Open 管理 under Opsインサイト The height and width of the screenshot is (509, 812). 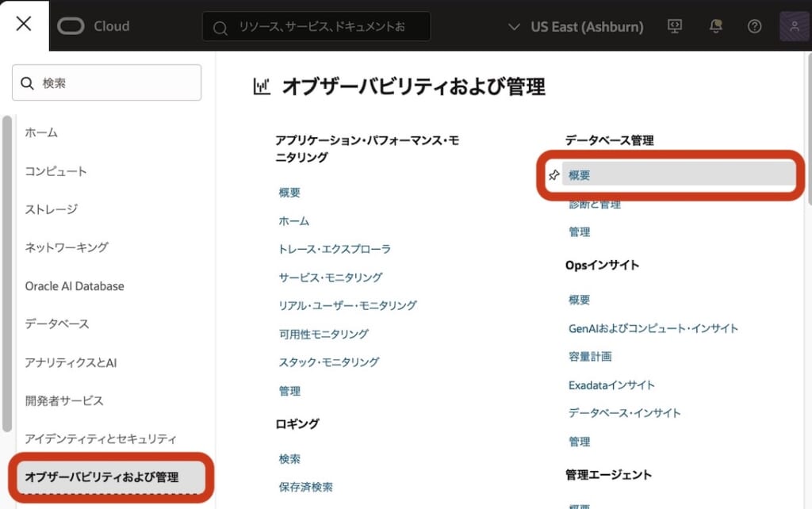point(579,442)
